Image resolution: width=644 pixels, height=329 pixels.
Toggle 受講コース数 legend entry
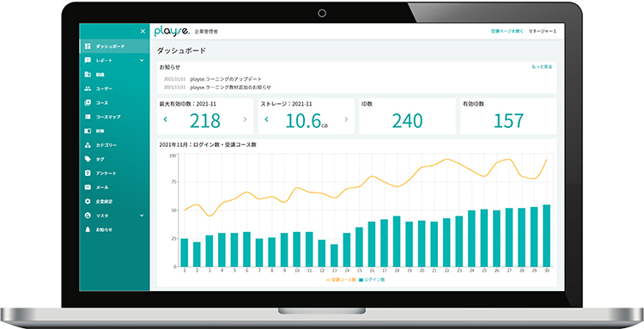click(341, 280)
